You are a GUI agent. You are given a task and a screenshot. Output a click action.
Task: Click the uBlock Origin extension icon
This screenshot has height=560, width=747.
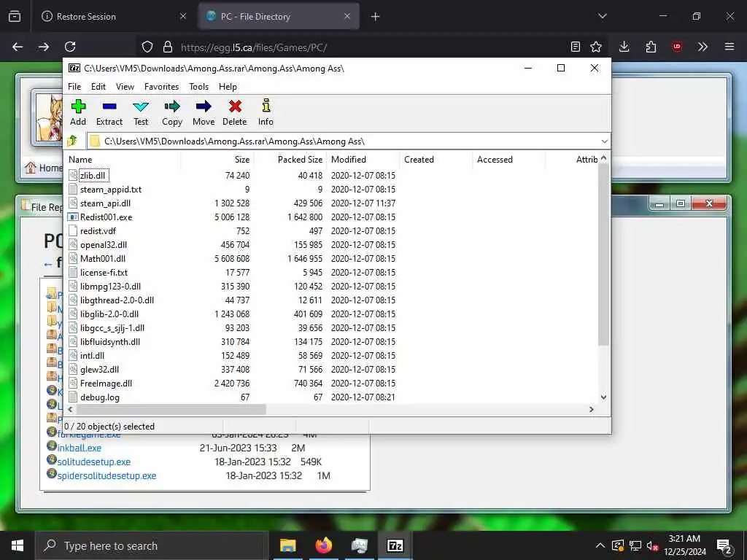(676, 47)
